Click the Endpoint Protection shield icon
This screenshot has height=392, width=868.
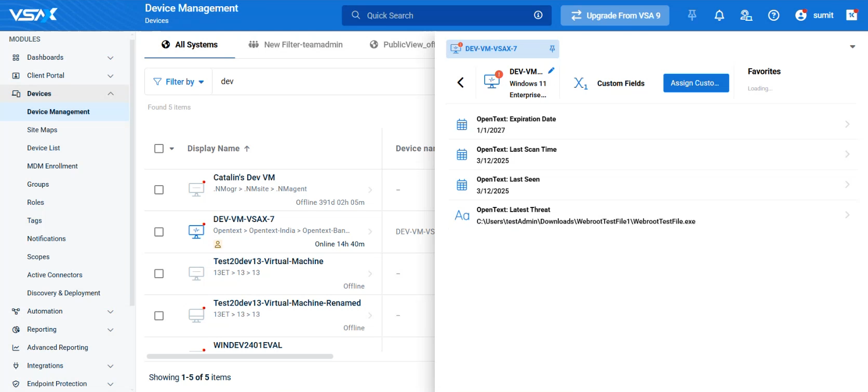tap(16, 384)
